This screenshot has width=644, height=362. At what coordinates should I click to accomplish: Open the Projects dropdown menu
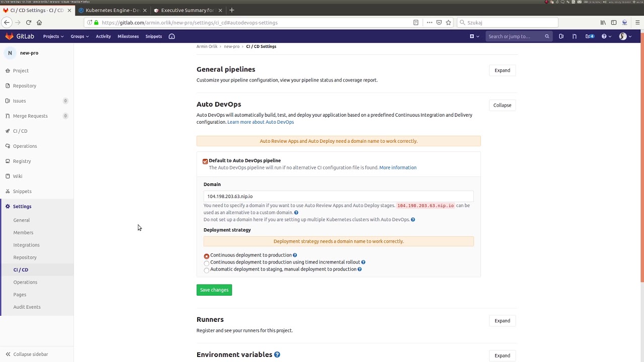click(53, 36)
